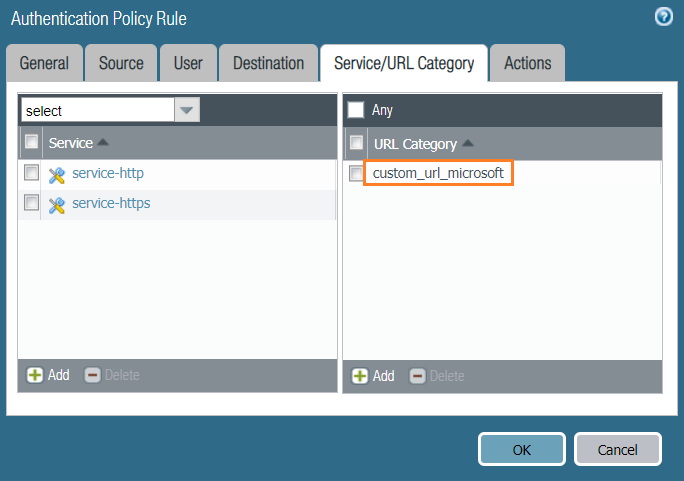Click the minus icon in URL Category panel
Image resolution: width=684 pixels, height=481 pixels.
pyautogui.click(x=417, y=376)
